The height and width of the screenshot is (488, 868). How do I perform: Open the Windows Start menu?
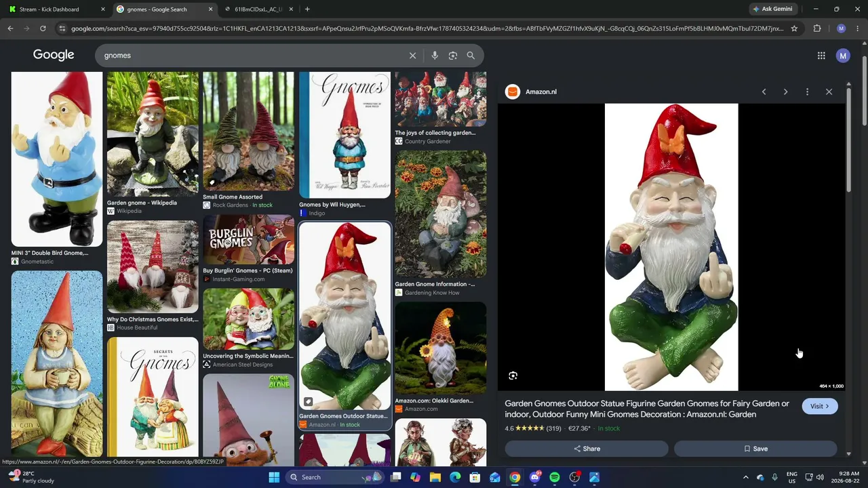pyautogui.click(x=274, y=477)
